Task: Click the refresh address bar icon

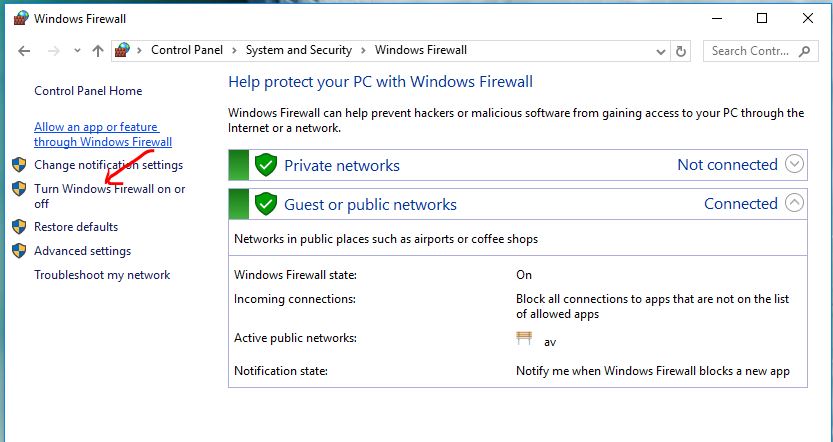Action: (x=682, y=50)
